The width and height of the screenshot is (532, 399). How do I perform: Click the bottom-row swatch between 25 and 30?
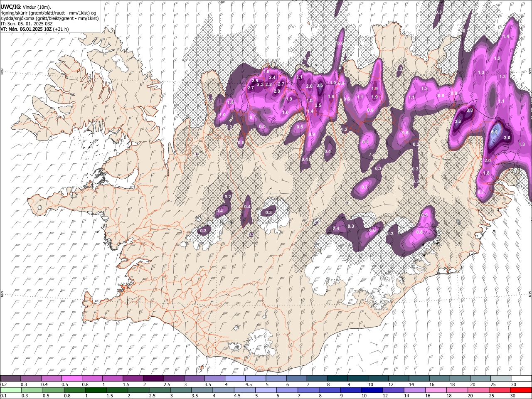coord(500,390)
